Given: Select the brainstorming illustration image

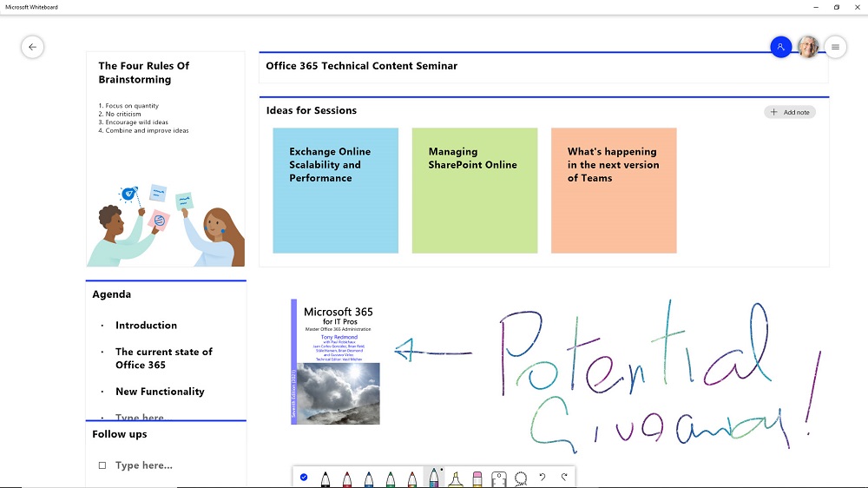Looking at the screenshot, I should pos(166,225).
